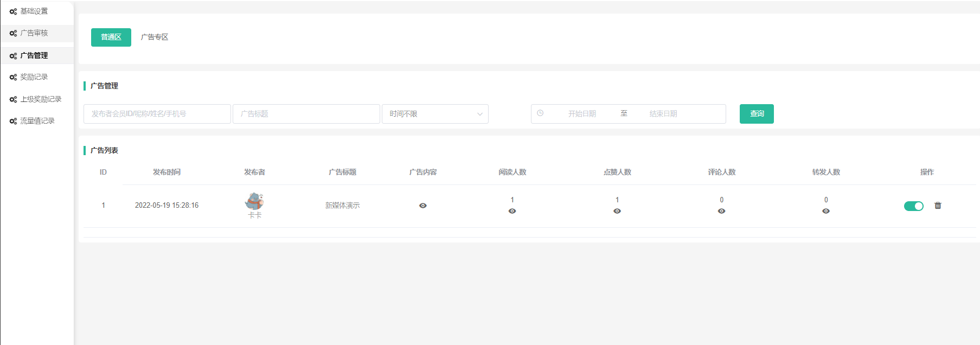Click the clock icon in date range field
The height and width of the screenshot is (345, 980).
click(x=540, y=113)
